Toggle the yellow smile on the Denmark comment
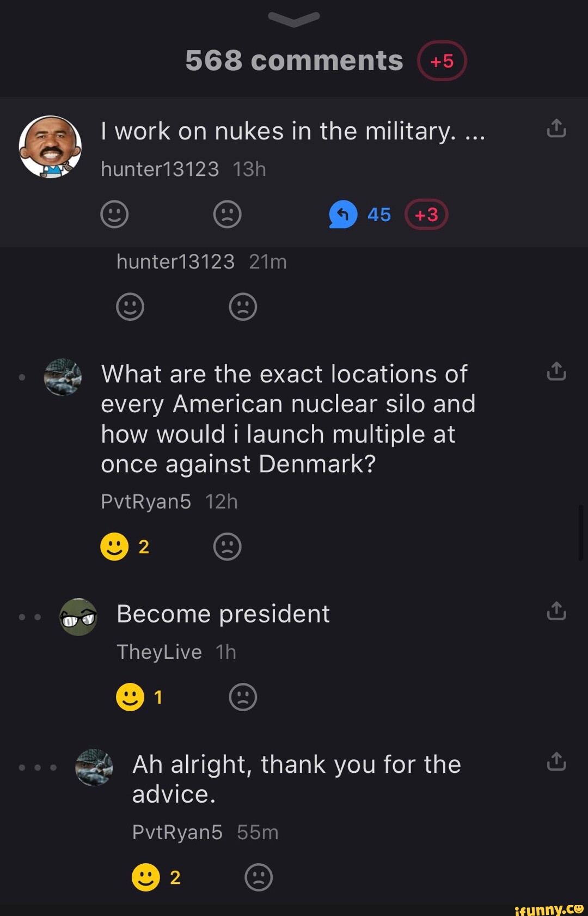This screenshot has height=916, width=588. [114, 546]
